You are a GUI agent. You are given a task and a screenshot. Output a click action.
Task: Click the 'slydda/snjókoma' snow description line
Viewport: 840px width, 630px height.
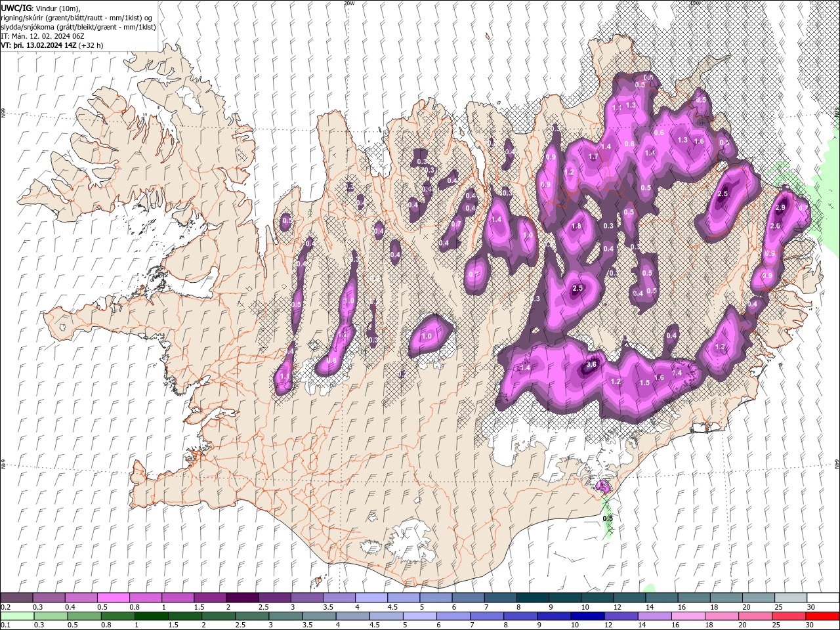point(78,27)
